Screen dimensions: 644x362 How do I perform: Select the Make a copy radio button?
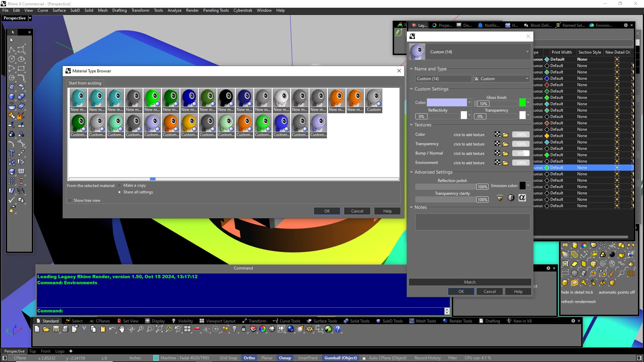(119, 185)
